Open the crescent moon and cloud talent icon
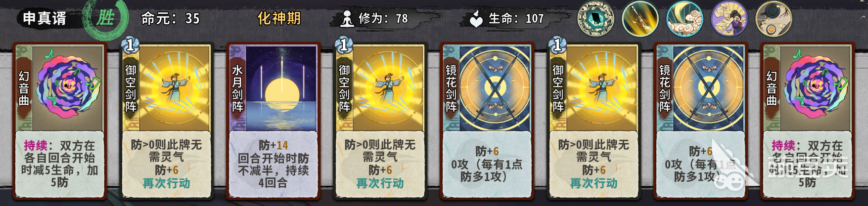 click(685, 19)
